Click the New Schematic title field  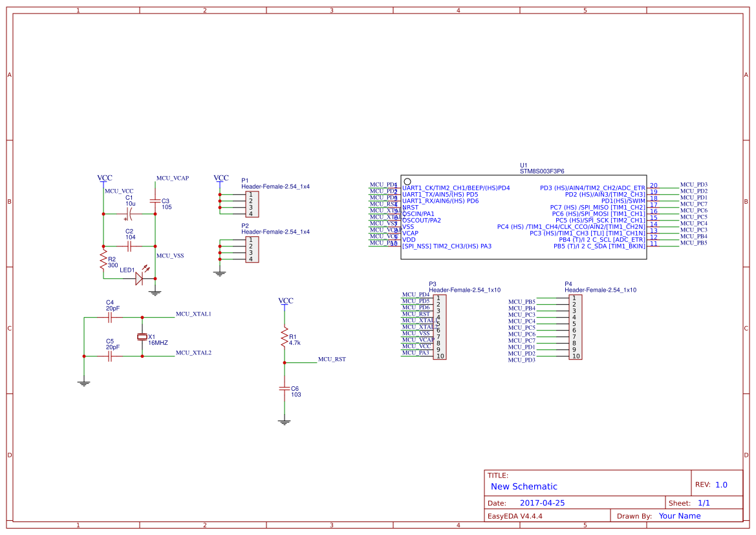(524, 486)
